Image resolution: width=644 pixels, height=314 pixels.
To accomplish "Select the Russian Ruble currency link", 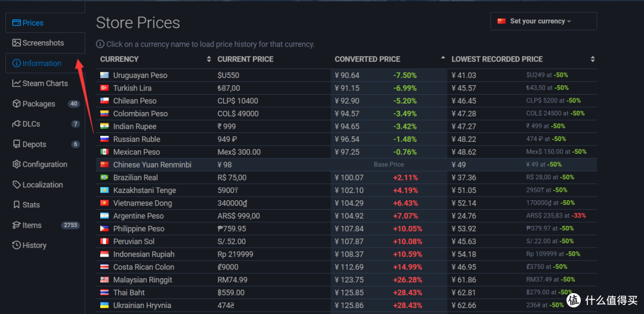I will [x=137, y=139].
